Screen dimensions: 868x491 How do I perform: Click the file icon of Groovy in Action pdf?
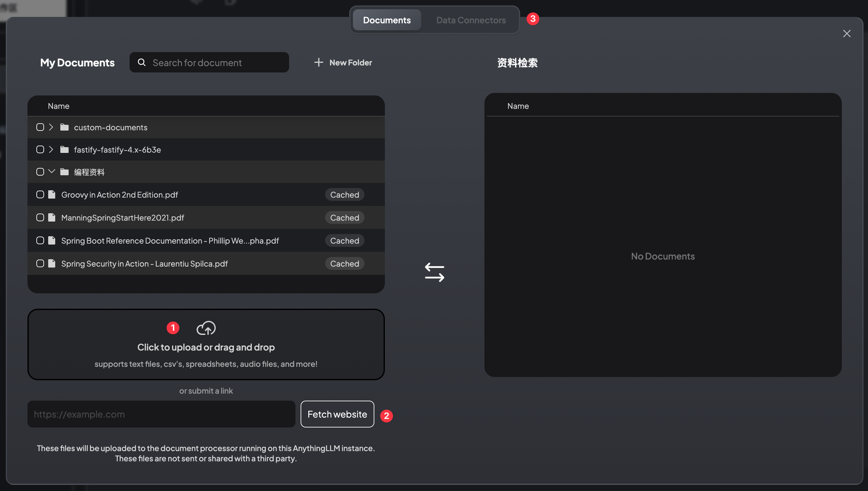pos(52,194)
